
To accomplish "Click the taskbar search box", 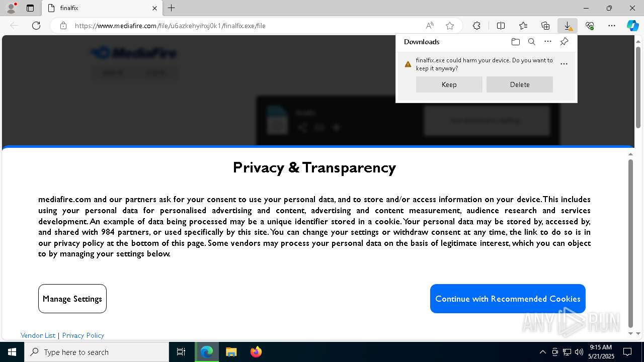I will [97, 352].
